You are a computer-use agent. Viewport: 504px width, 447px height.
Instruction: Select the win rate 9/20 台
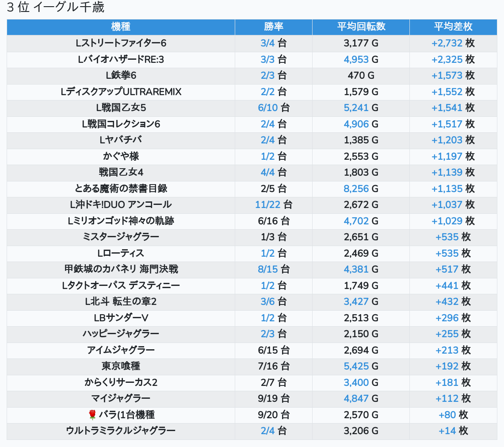(x=274, y=415)
